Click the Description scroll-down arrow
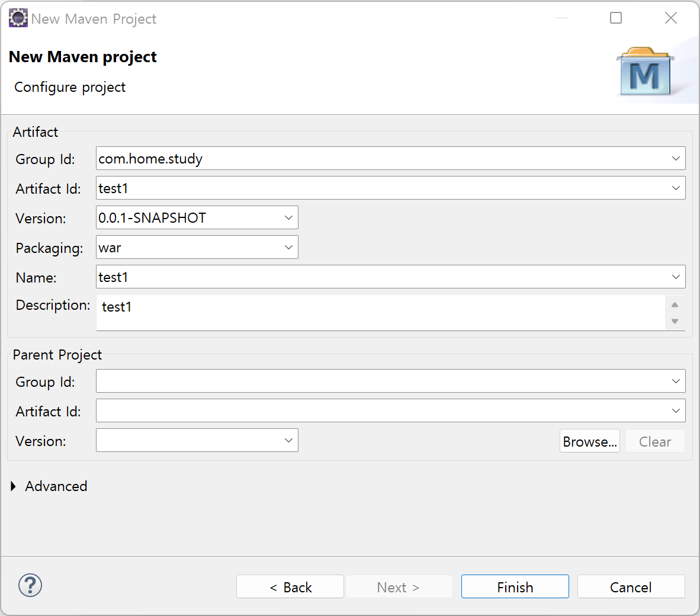The height and width of the screenshot is (616, 700). tap(675, 321)
